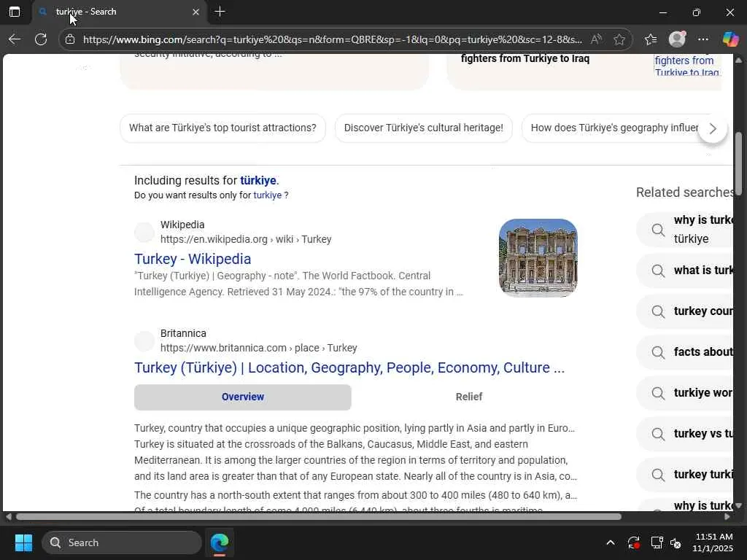This screenshot has width=747, height=560.
Task: Open the 'Turkey - Wikipedia' result
Action: (x=193, y=259)
